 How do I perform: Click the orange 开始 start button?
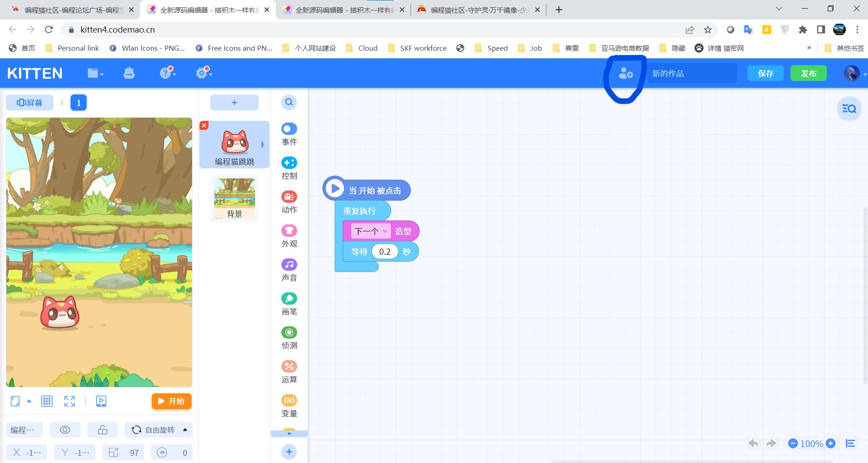click(x=172, y=401)
